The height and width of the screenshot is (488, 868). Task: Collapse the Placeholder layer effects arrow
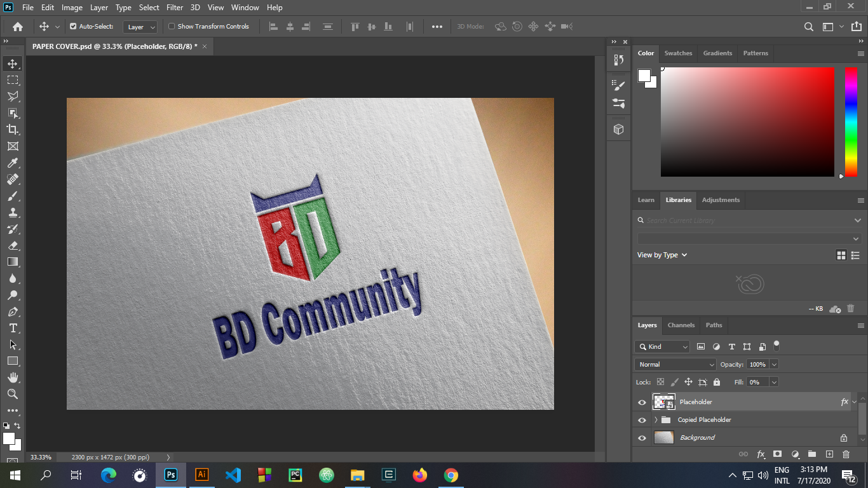(x=855, y=402)
